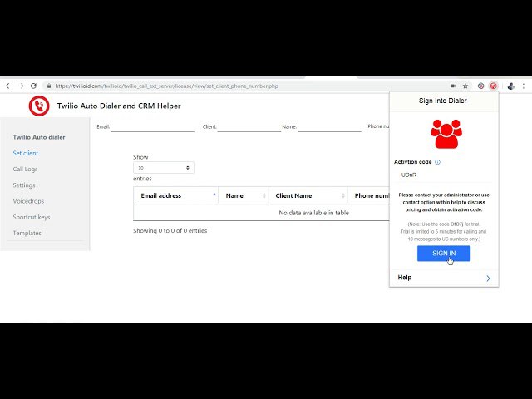Open Templates in the sidebar
The width and height of the screenshot is (532, 399).
(27, 233)
